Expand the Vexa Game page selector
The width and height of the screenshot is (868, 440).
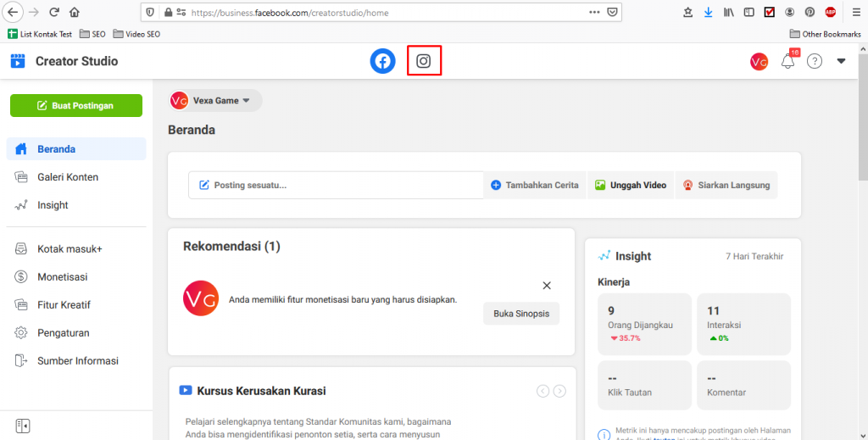click(215, 101)
